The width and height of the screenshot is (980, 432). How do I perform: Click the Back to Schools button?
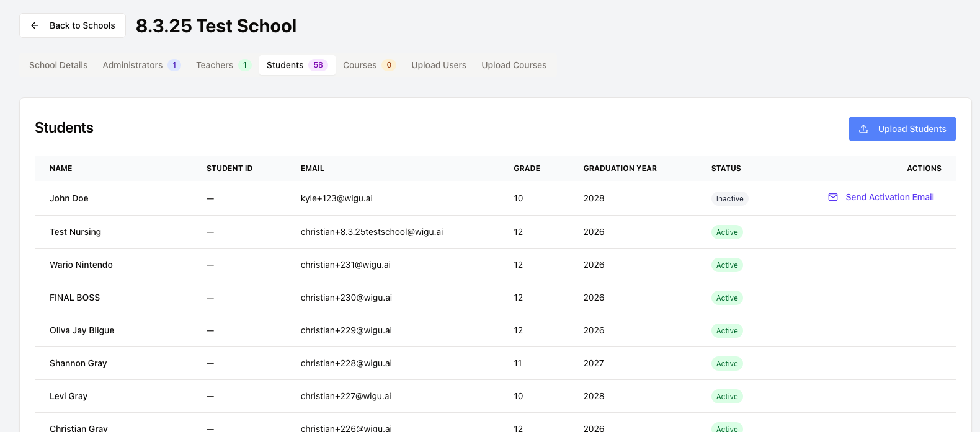point(73,25)
